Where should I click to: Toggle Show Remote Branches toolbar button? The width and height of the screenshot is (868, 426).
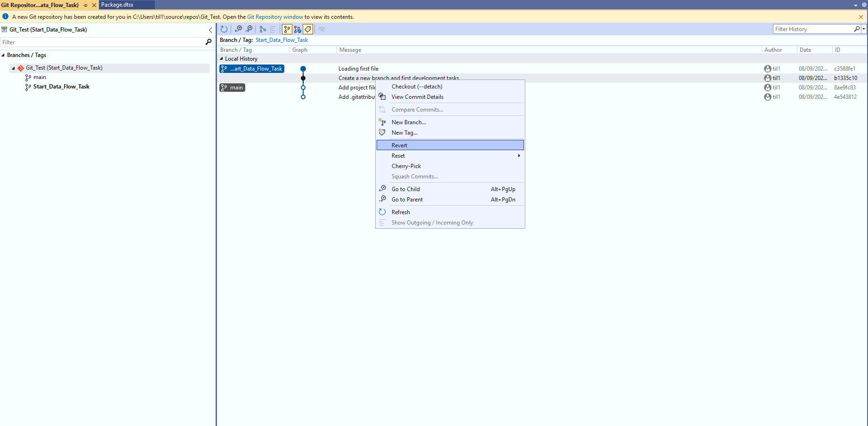tap(297, 29)
